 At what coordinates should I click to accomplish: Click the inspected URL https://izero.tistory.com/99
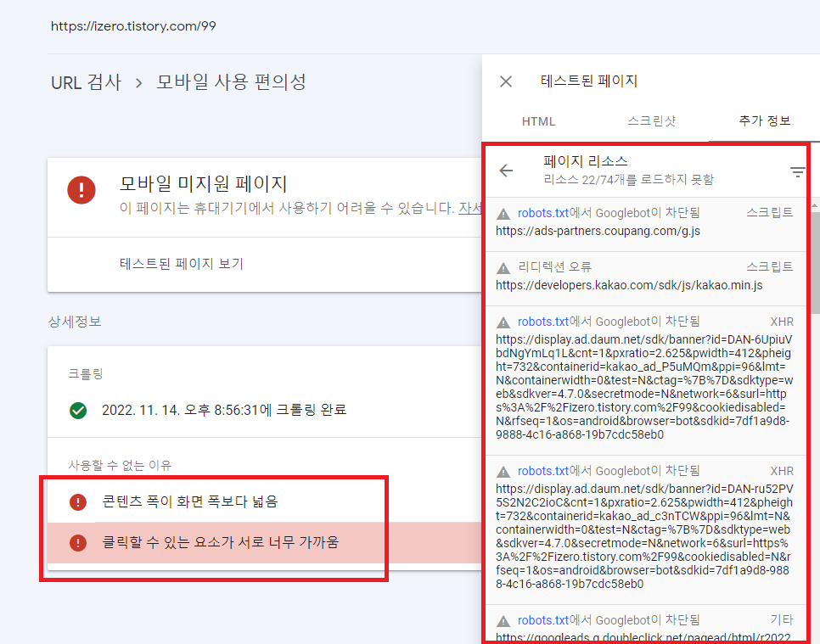(133, 26)
